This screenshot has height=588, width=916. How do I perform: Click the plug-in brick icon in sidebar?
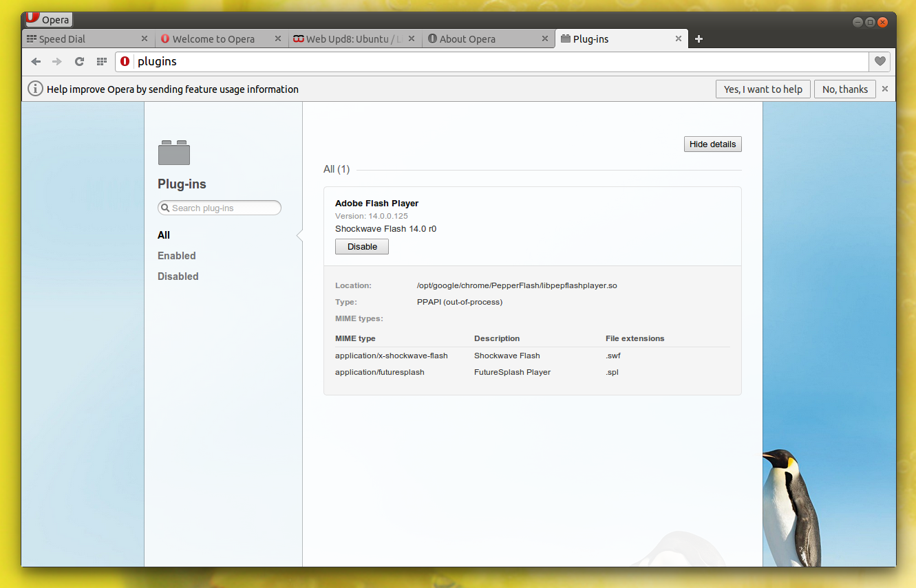[174, 153]
